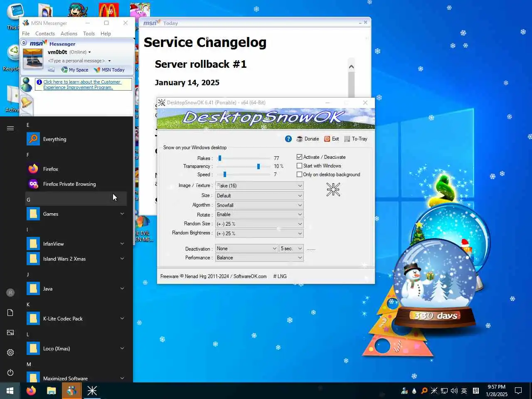The height and width of the screenshot is (399, 532).
Task: Open the Random Brightness dropdown
Action: (259, 233)
